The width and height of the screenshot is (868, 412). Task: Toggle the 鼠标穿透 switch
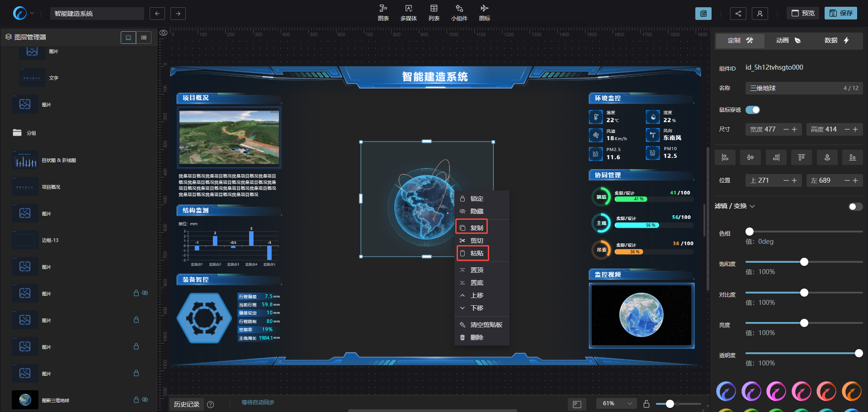pyautogui.click(x=753, y=110)
